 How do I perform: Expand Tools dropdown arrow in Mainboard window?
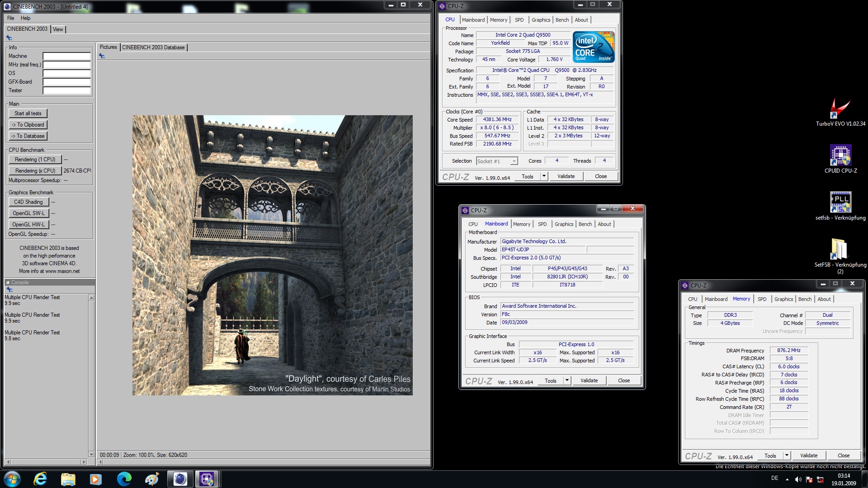567,380
